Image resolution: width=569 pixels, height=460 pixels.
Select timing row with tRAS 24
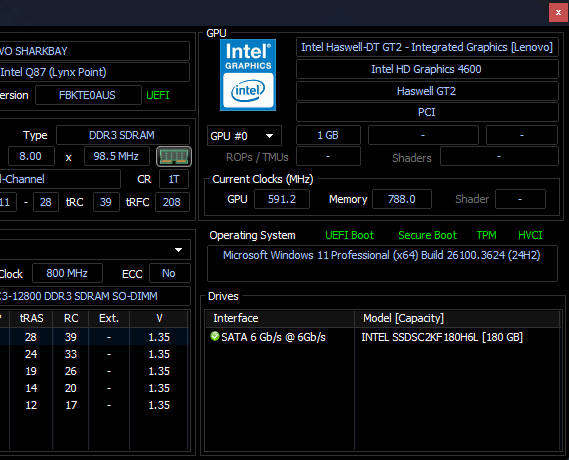[94, 354]
